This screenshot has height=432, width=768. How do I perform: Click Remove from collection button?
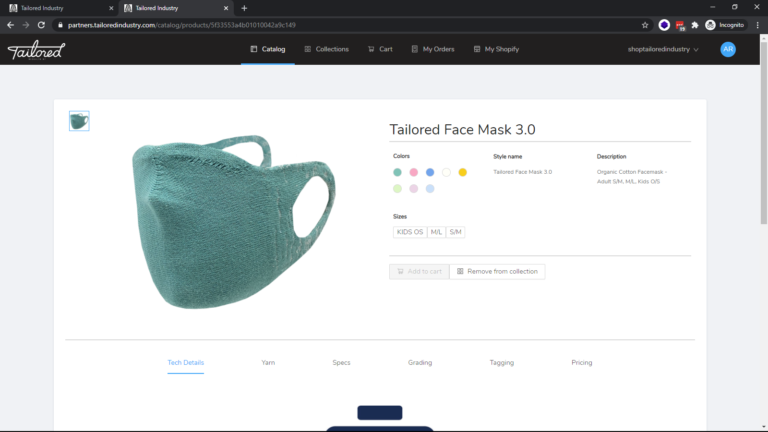click(x=497, y=271)
